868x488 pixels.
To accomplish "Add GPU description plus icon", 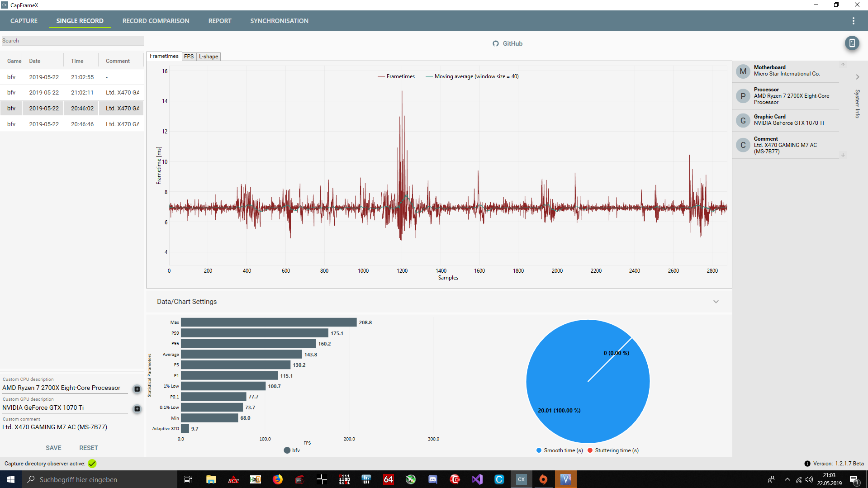I will (x=137, y=409).
